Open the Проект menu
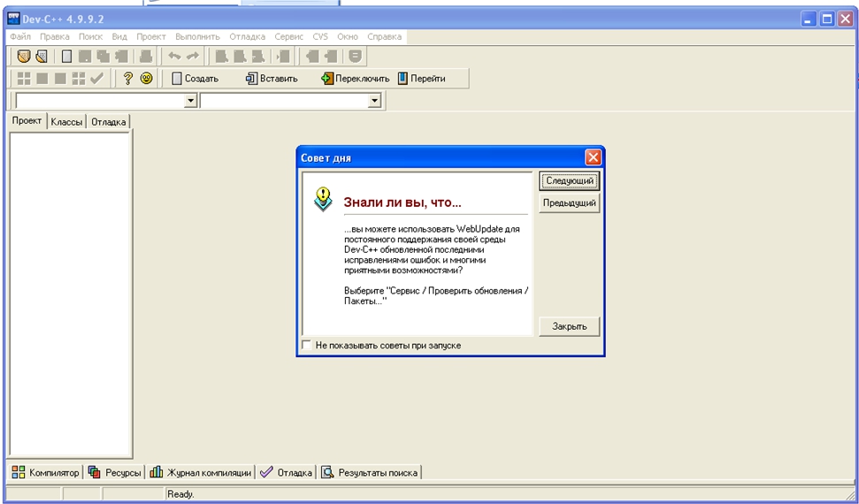 (151, 37)
